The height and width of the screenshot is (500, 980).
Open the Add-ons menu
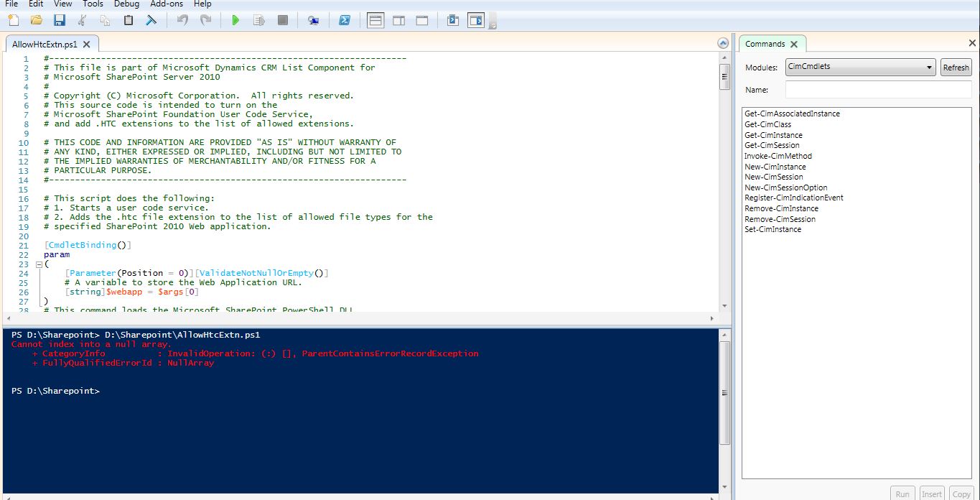point(167,4)
